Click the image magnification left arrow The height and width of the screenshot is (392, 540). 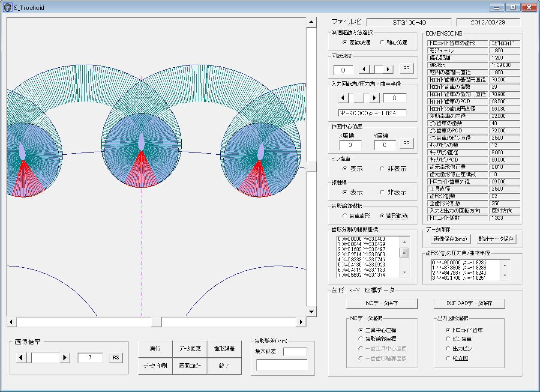click(21, 358)
